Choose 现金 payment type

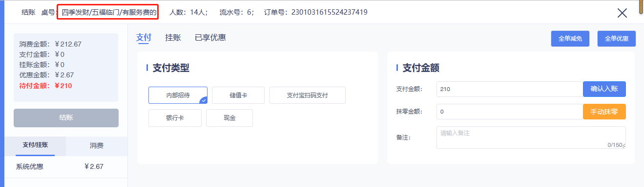(229, 118)
